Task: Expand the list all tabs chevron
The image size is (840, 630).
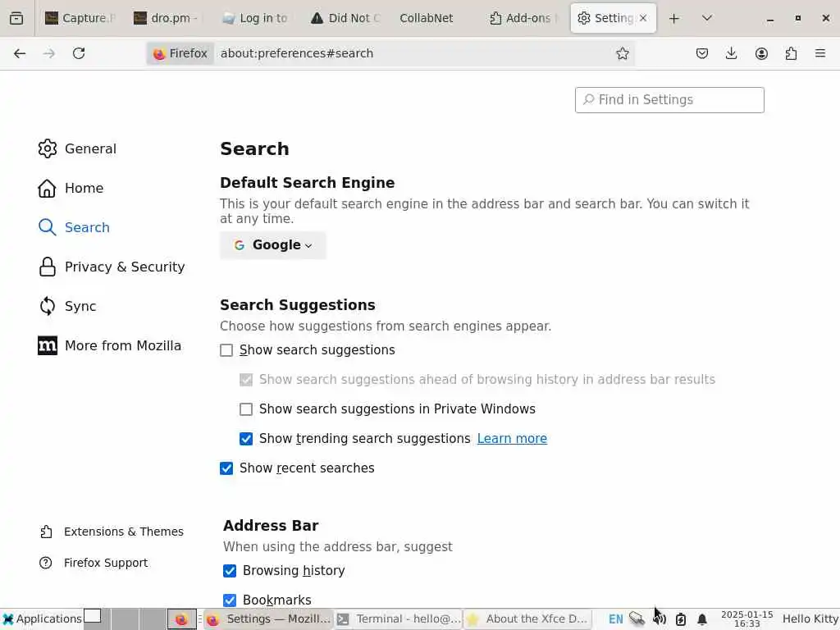Action: pyautogui.click(x=707, y=18)
